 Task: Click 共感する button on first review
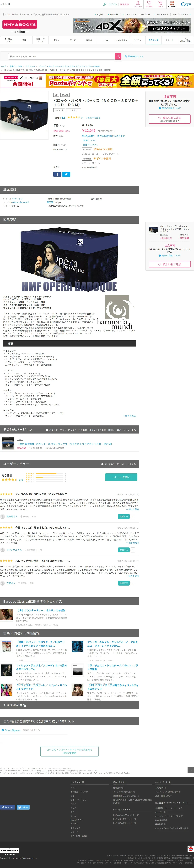pyautogui.click(x=124, y=516)
